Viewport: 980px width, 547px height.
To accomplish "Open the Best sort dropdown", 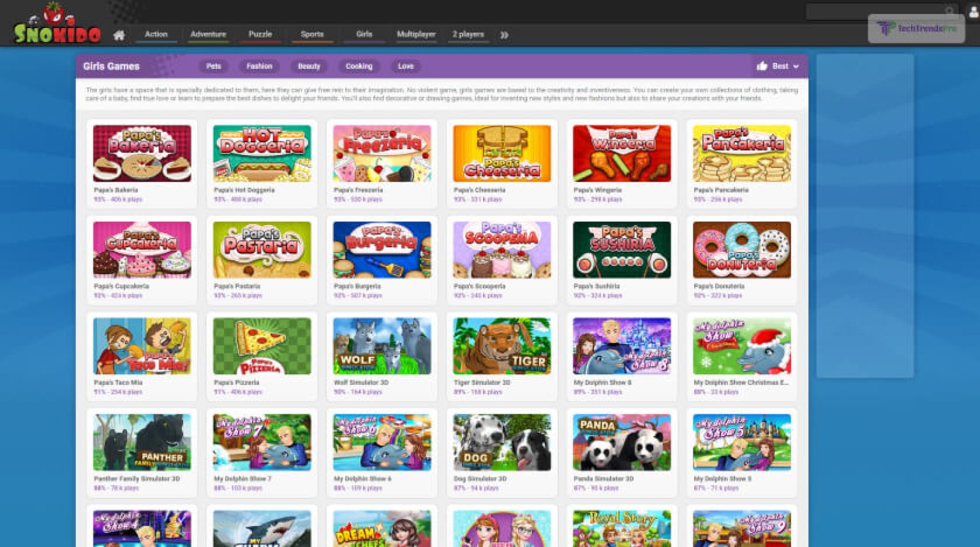I will (778, 66).
